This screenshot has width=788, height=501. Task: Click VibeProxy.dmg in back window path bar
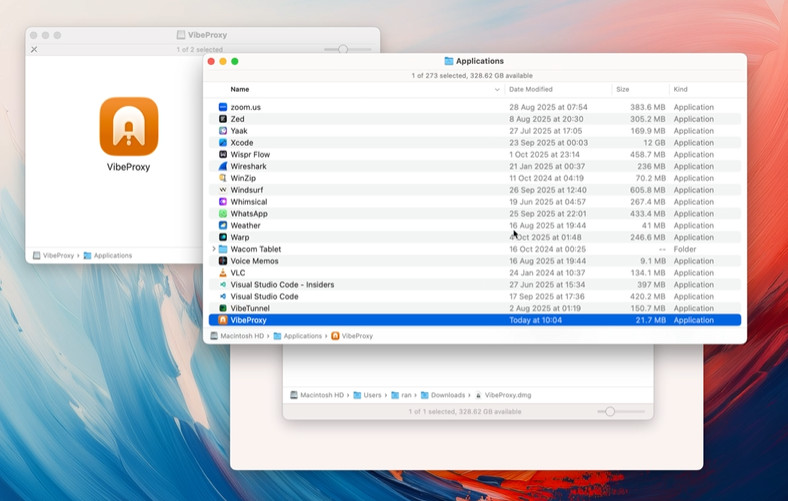pos(503,395)
